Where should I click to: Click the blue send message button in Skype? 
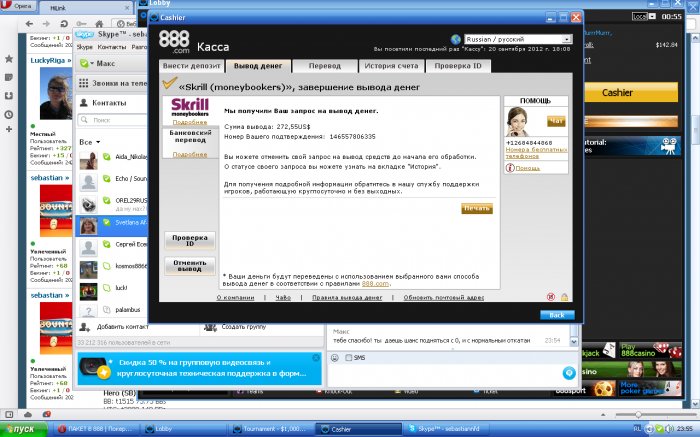click(569, 373)
